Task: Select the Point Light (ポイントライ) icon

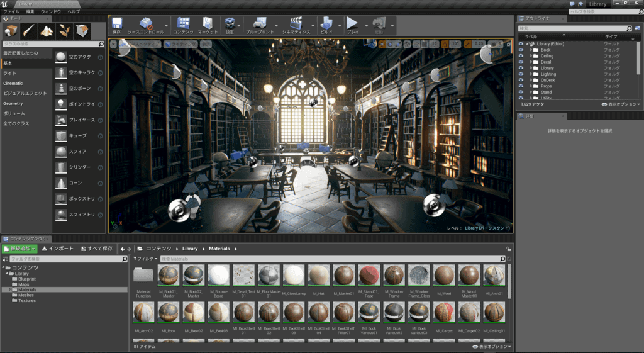Action: (61, 104)
